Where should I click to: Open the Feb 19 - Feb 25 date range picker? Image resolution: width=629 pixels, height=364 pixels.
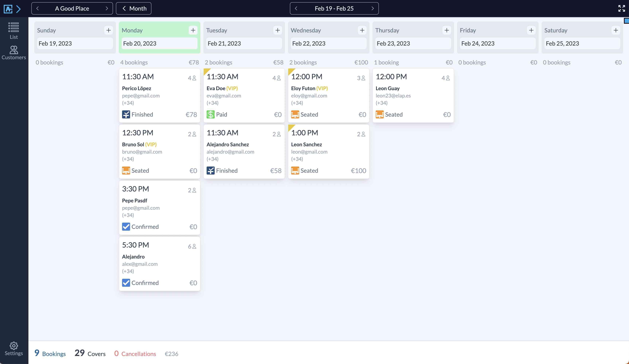[334, 9]
